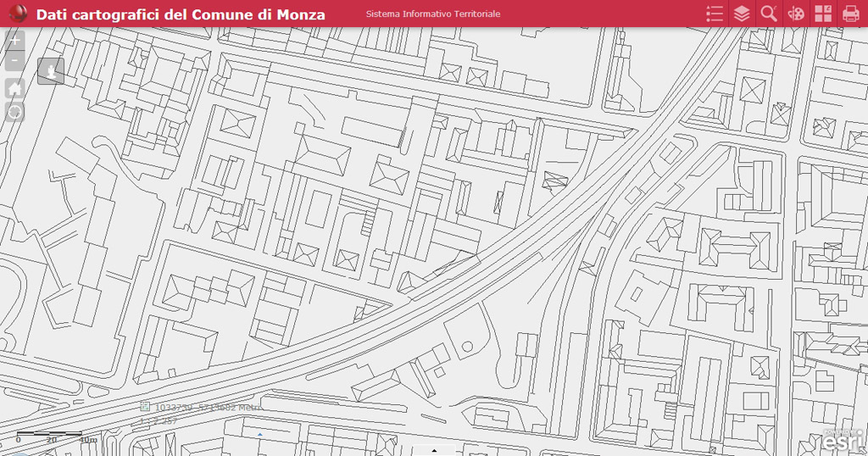Click the Street View pegman button

point(51,72)
